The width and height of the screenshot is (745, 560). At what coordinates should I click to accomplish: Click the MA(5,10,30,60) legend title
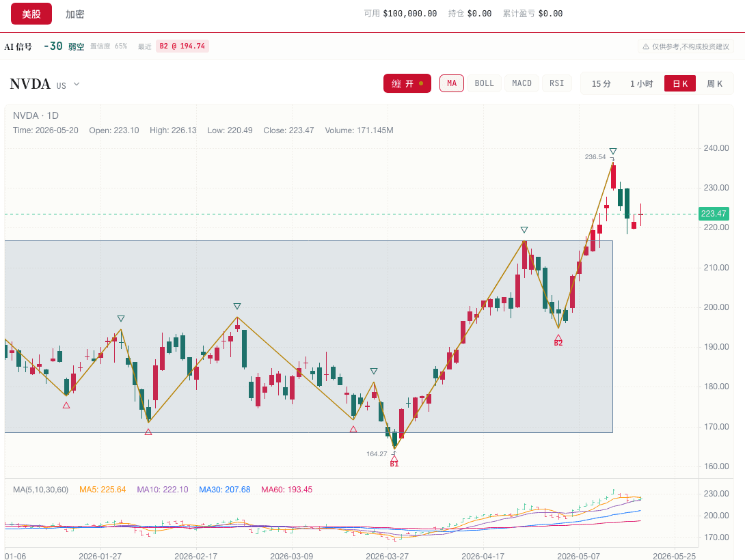click(41, 489)
